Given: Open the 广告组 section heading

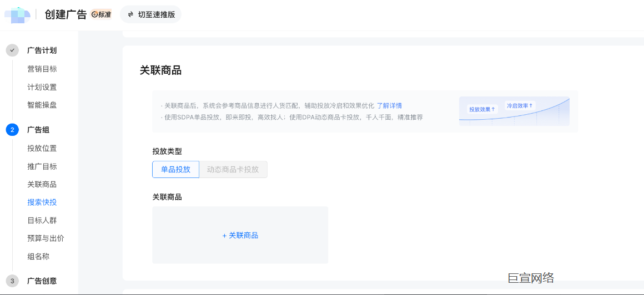Looking at the screenshot, I should [38, 130].
